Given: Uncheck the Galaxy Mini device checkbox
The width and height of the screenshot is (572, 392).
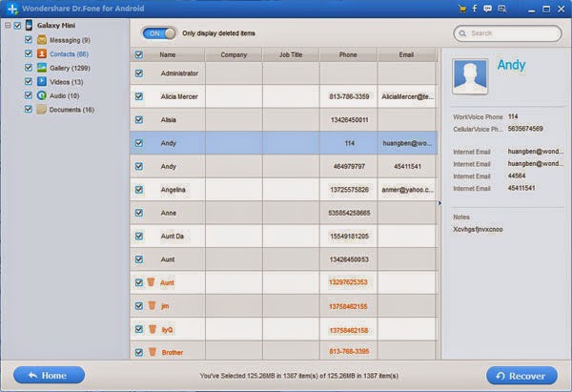Looking at the screenshot, I should click(x=17, y=25).
